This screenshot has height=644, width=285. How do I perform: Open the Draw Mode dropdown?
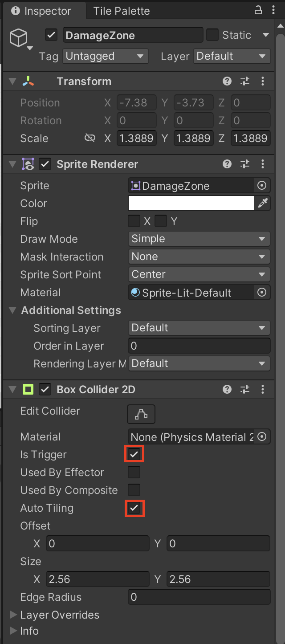(199, 239)
